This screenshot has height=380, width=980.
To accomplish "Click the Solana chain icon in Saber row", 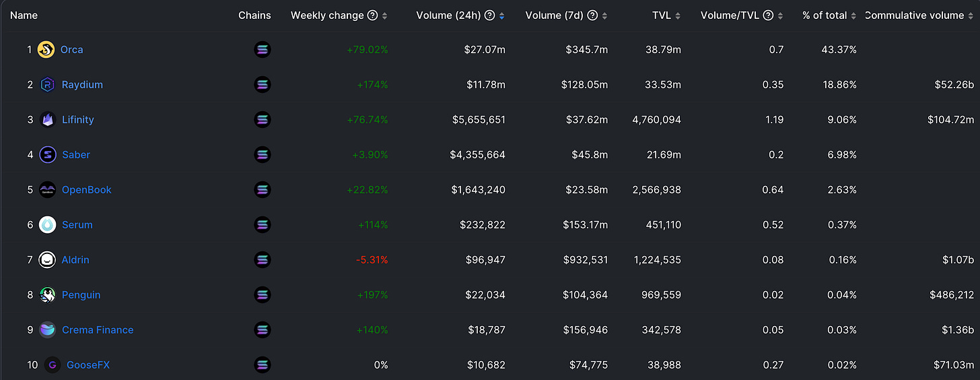I will click(262, 154).
